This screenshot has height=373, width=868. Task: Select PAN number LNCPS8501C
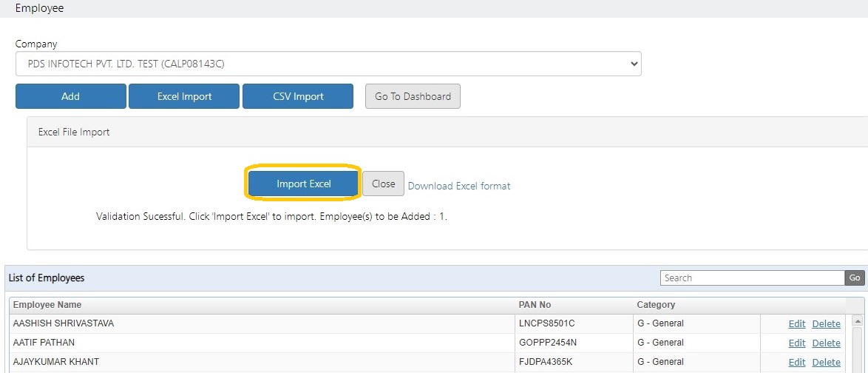coord(547,323)
